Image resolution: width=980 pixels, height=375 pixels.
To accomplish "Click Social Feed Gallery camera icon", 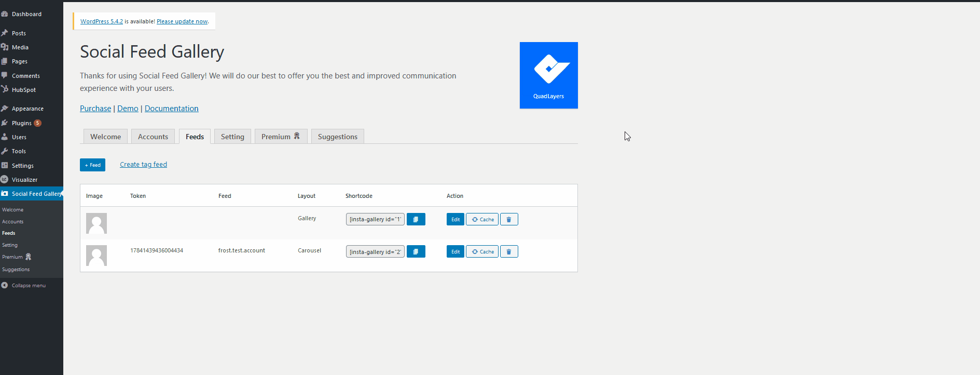I will pos(5,193).
